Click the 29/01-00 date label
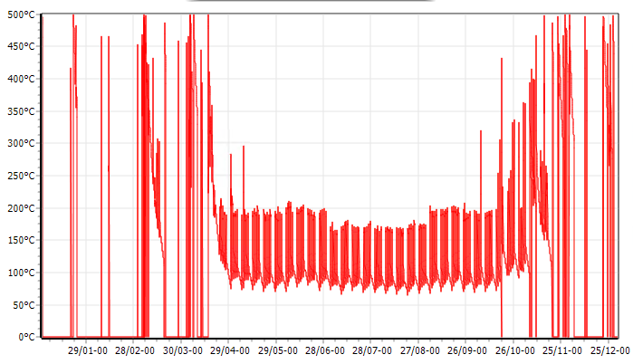Viewport: 633px width, 364px height. pos(88,350)
